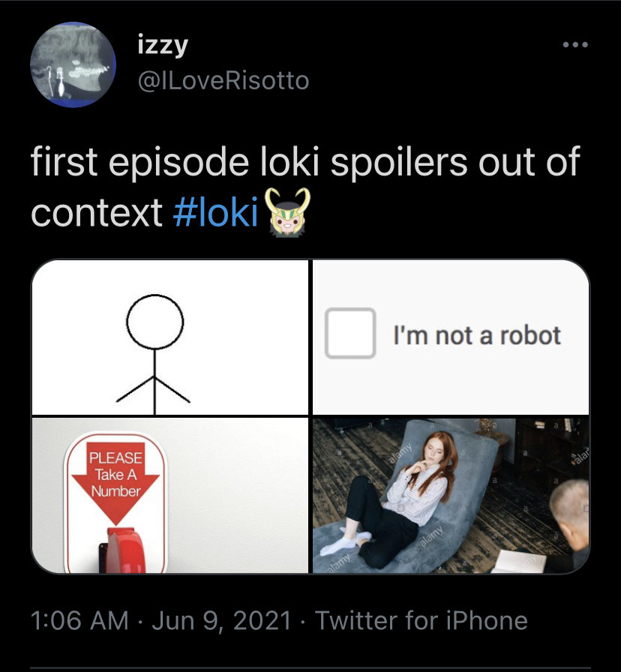Click the stick figure's round head
Viewport: 621px width, 672px height.
155,322
